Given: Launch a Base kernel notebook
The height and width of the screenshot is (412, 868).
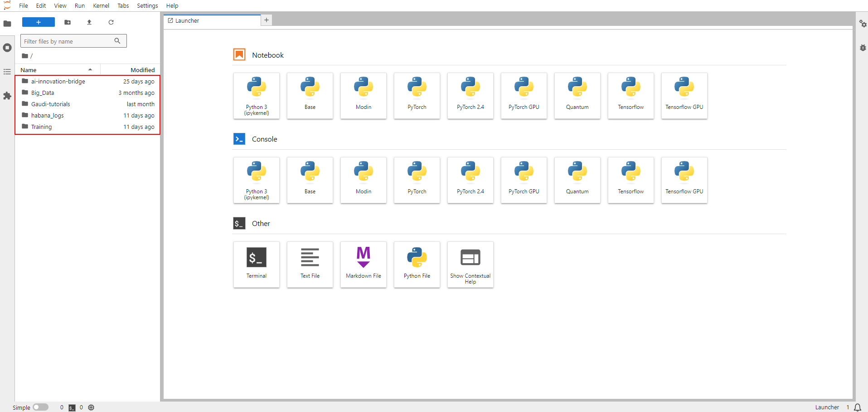Looking at the screenshot, I should (310, 96).
